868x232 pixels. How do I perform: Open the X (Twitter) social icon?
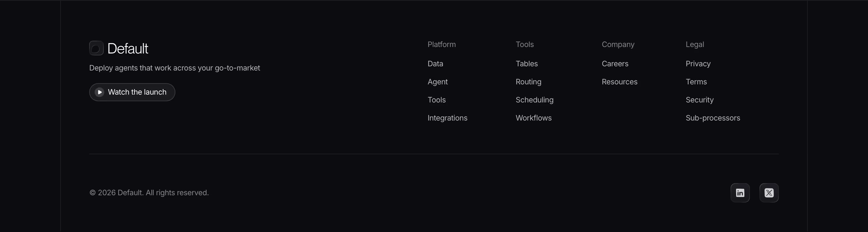[769, 193]
